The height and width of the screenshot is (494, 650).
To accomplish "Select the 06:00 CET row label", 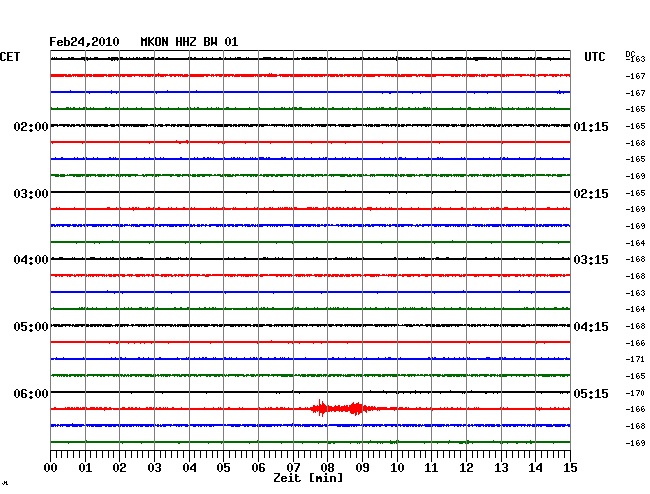I will 31,393.
